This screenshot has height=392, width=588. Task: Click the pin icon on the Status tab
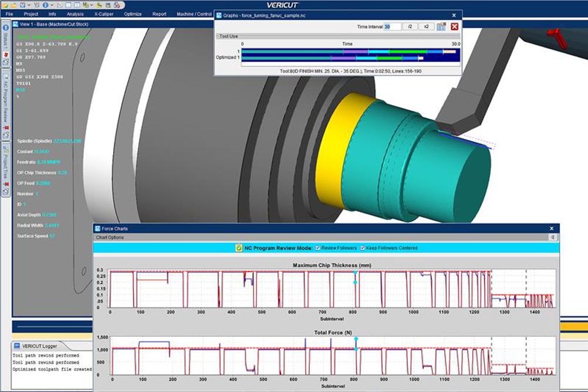pos(6,55)
